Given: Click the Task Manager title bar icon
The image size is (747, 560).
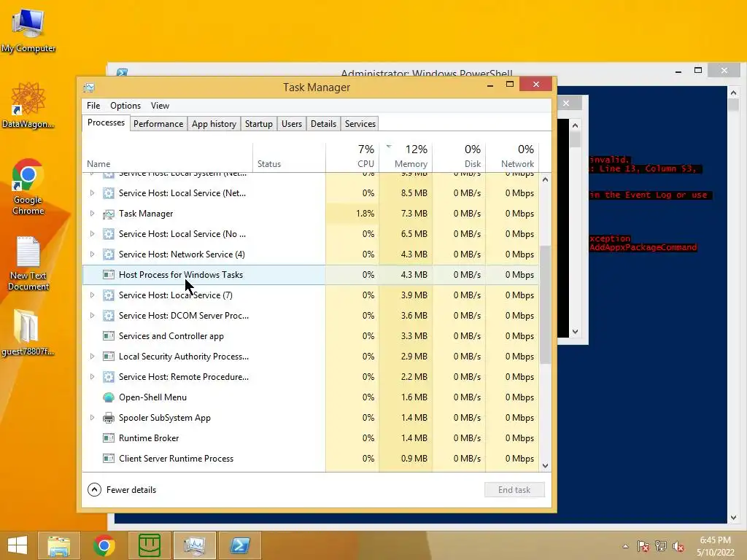Looking at the screenshot, I should pyautogui.click(x=89, y=87).
